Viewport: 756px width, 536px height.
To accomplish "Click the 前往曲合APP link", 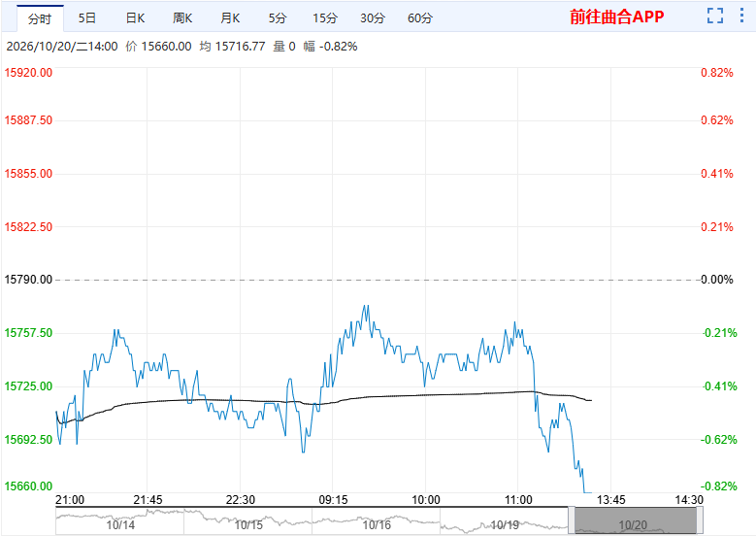I will coord(616,17).
